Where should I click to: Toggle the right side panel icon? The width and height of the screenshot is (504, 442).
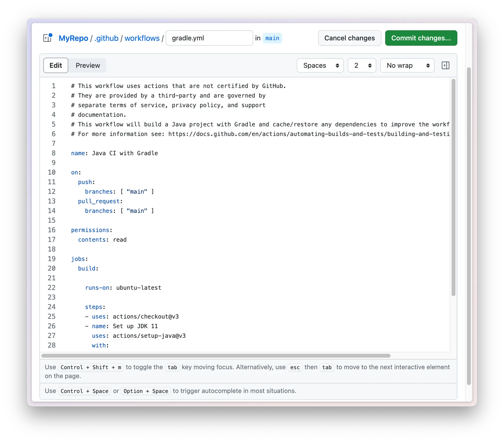(445, 65)
